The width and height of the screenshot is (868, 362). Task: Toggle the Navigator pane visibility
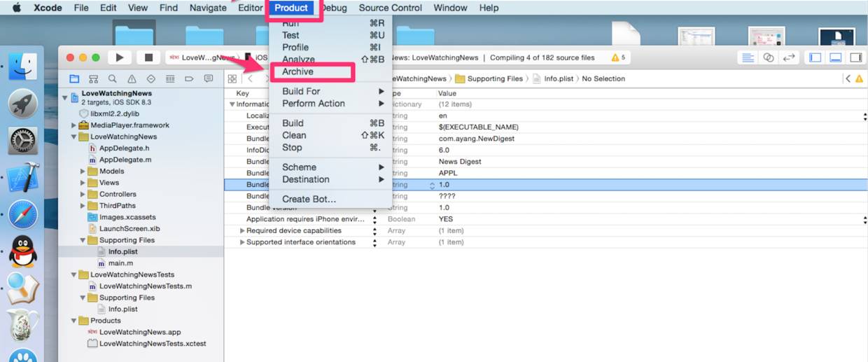[x=815, y=57]
